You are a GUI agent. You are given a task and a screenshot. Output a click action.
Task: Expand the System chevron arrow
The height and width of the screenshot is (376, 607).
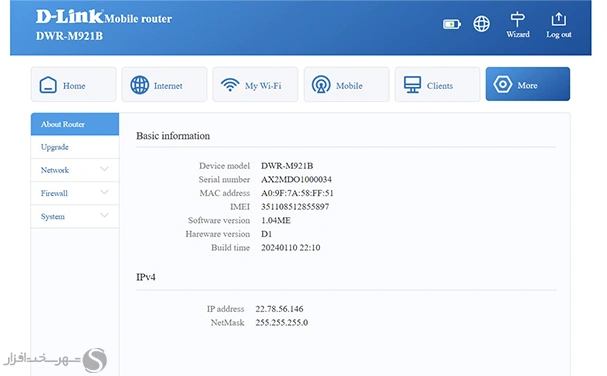104,216
